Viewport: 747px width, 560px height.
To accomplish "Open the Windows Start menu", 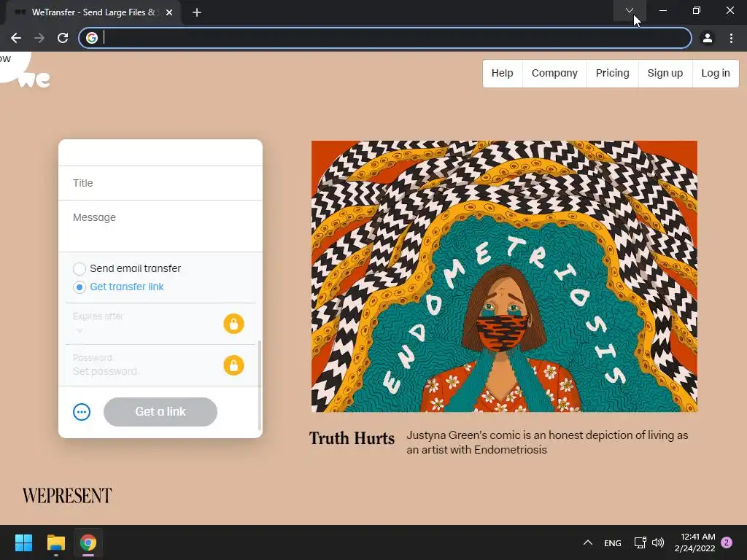I will point(23,542).
